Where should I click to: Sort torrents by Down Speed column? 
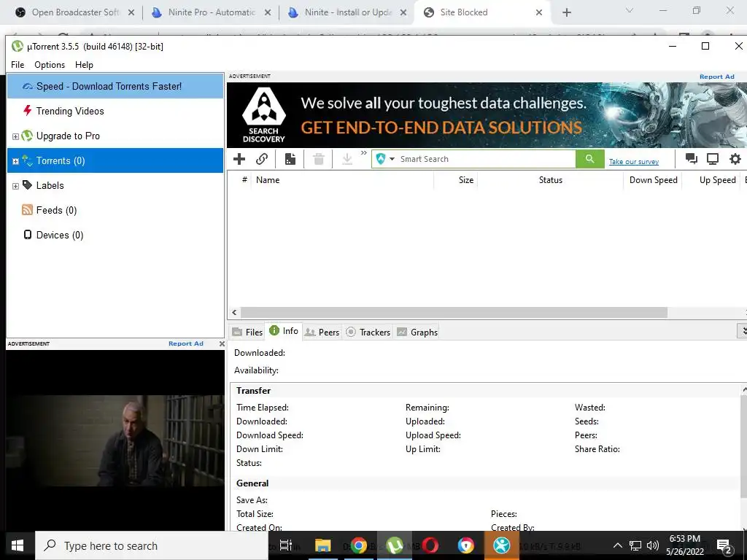[x=653, y=180]
